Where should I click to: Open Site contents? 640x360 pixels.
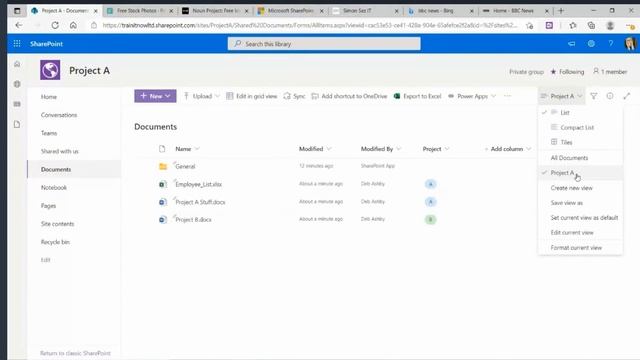pyautogui.click(x=58, y=224)
